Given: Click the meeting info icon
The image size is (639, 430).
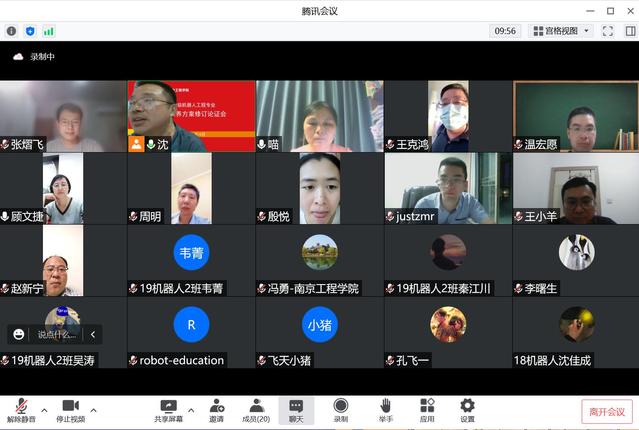Looking at the screenshot, I should 11,31.
